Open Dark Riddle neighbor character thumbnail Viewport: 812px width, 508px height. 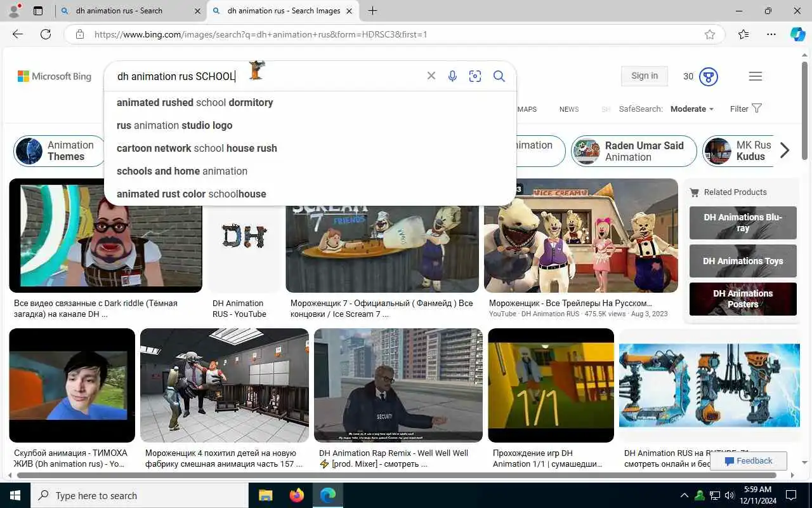(105, 236)
